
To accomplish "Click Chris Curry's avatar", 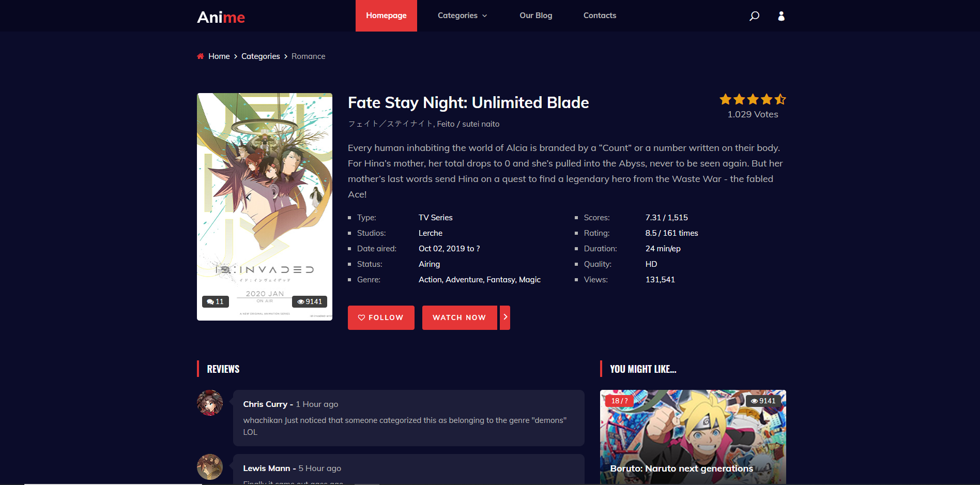I will pos(210,403).
